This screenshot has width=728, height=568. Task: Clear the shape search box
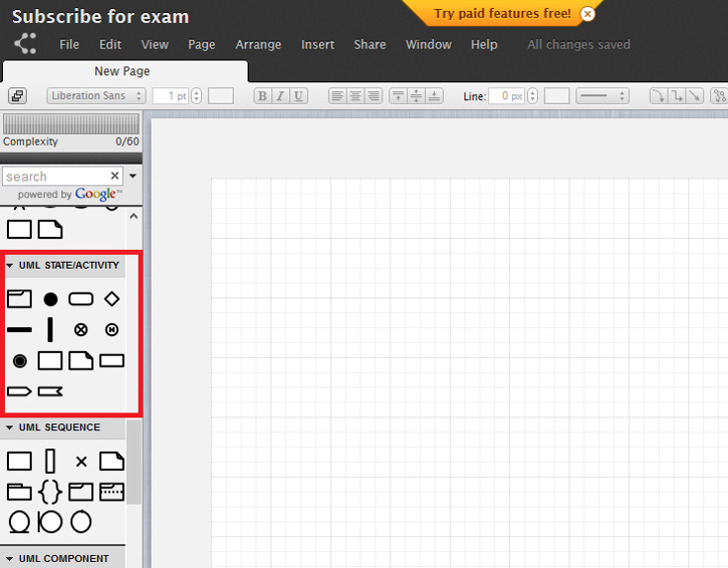[115, 175]
